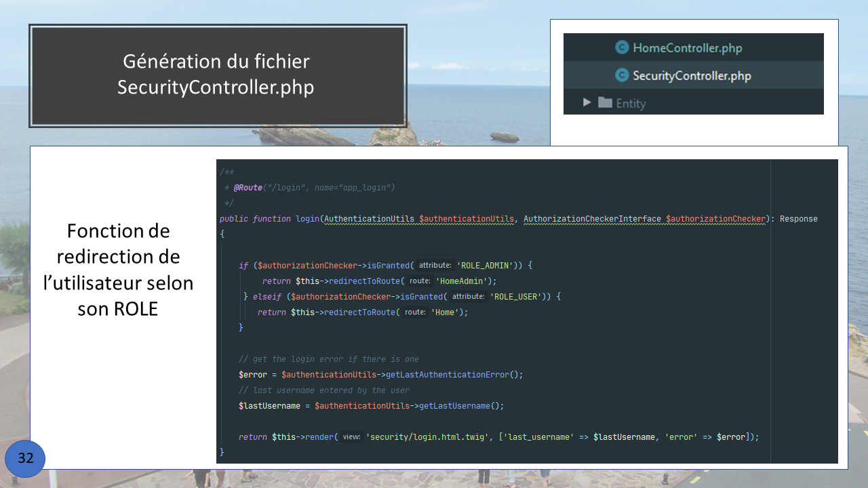The width and height of the screenshot is (868, 488).
Task: Select the SecurityController.php file name
Action: point(692,76)
